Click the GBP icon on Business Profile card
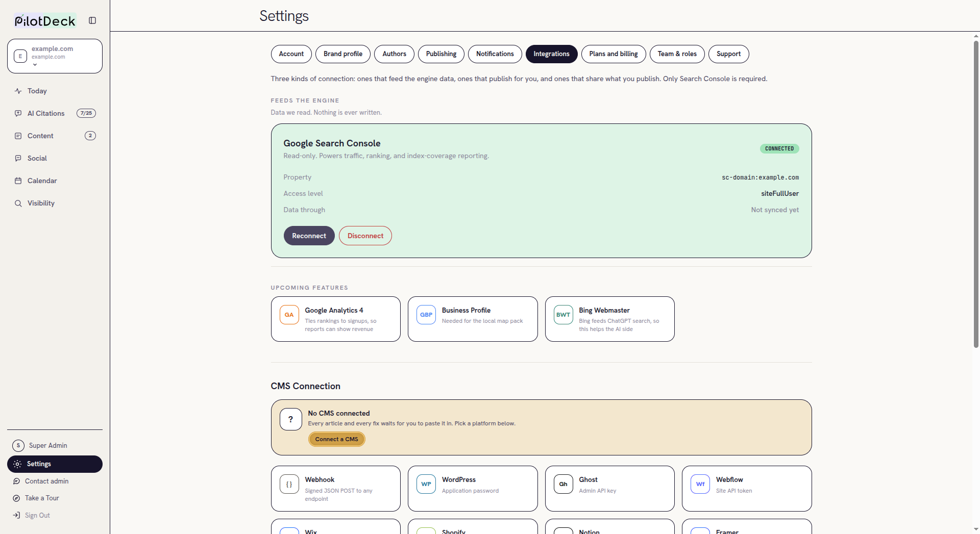 [x=426, y=315]
